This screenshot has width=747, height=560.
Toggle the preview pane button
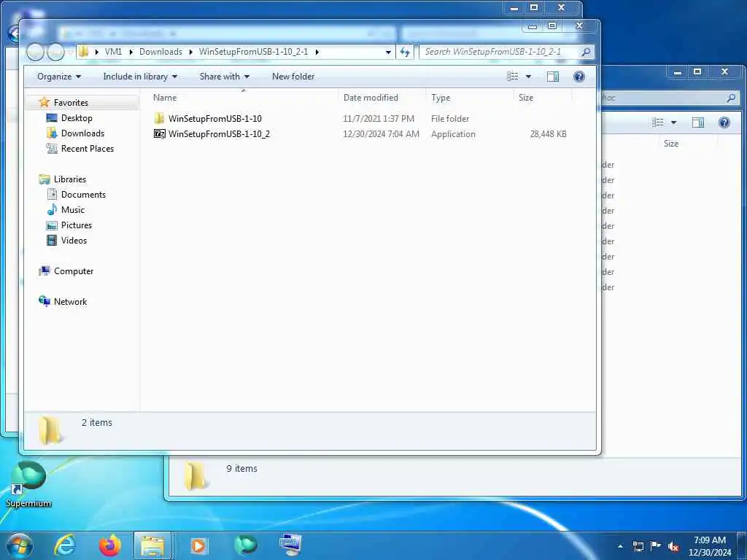tap(553, 77)
